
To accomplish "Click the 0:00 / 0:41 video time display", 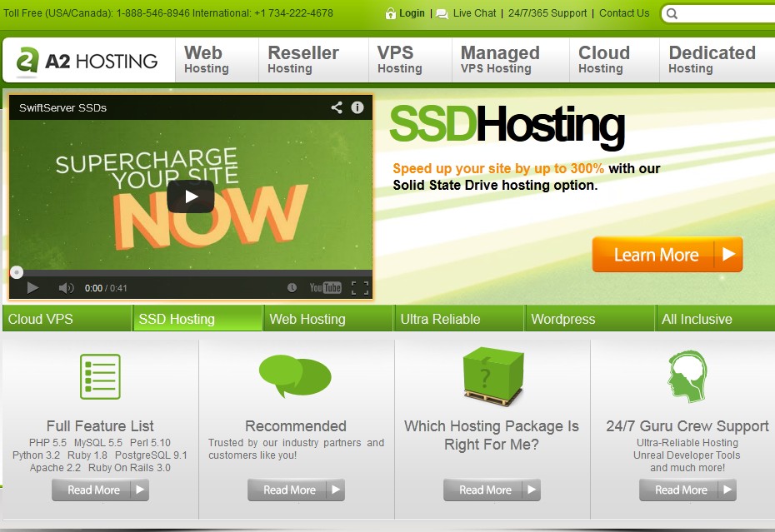I will coord(106,288).
